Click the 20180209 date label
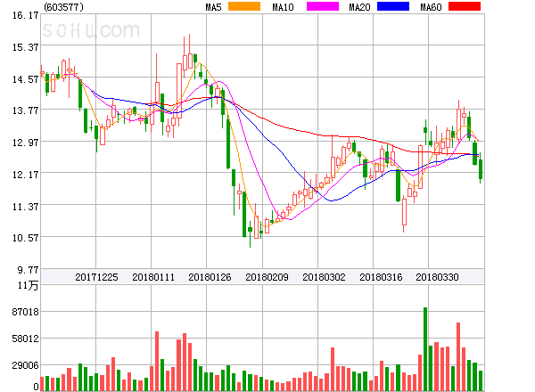The image size is (535, 392). (267, 277)
